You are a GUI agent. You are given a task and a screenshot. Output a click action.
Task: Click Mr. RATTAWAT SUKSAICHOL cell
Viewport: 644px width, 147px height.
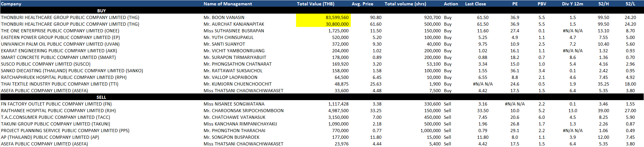point(233,71)
